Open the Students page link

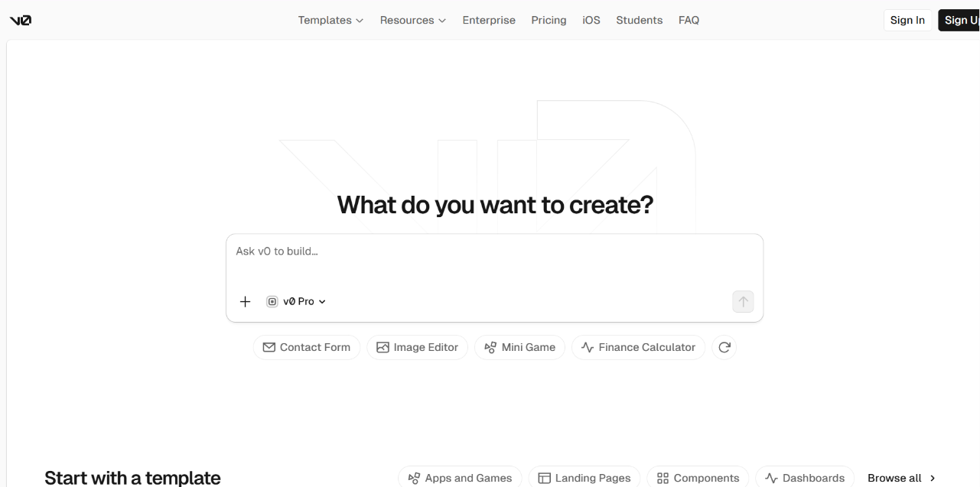(x=639, y=21)
